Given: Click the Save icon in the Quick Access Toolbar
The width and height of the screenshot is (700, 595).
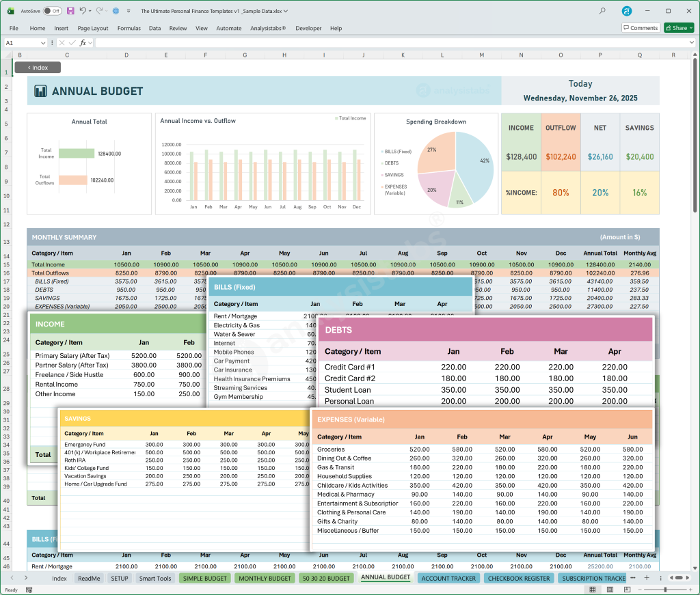Looking at the screenshot, I should pyautogui.click(x=70, y=10).
